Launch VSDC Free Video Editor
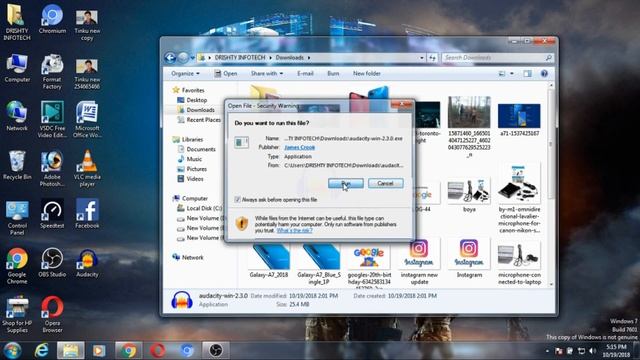 pos(52,120)
